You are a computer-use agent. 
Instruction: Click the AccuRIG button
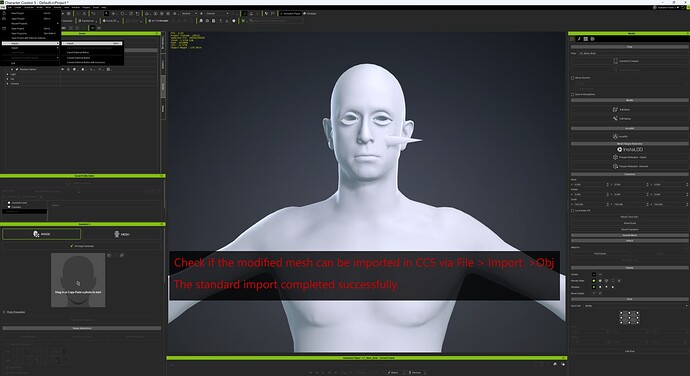pos(630,136)
